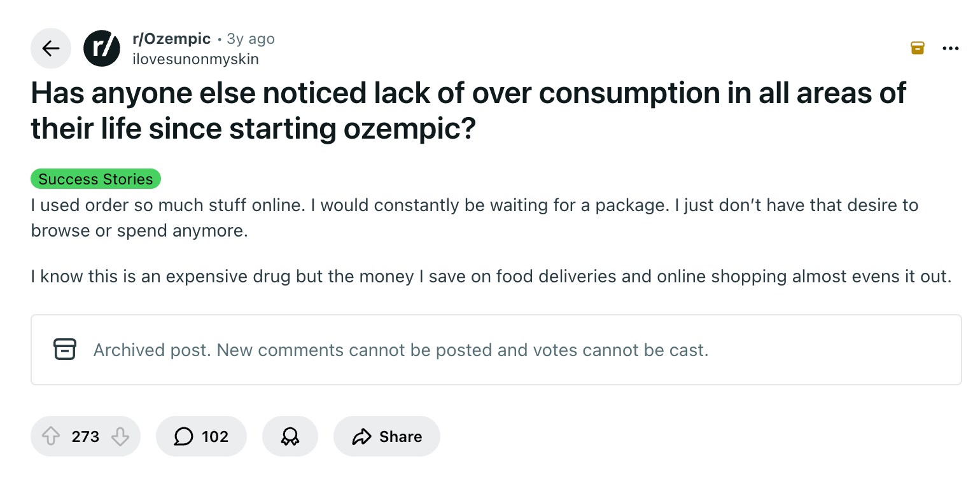Click the archive box icon in the banner
This screenshot has width=980, height=482.
pyautogui.click(x=65, y=349)
